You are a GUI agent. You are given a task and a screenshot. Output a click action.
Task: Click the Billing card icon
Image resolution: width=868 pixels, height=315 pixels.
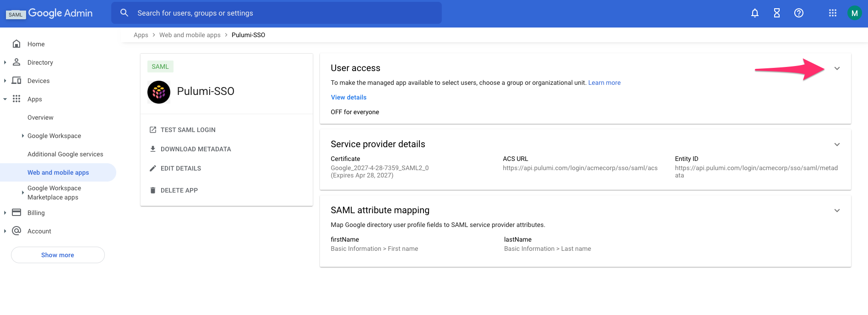click(x=16, y=212)
